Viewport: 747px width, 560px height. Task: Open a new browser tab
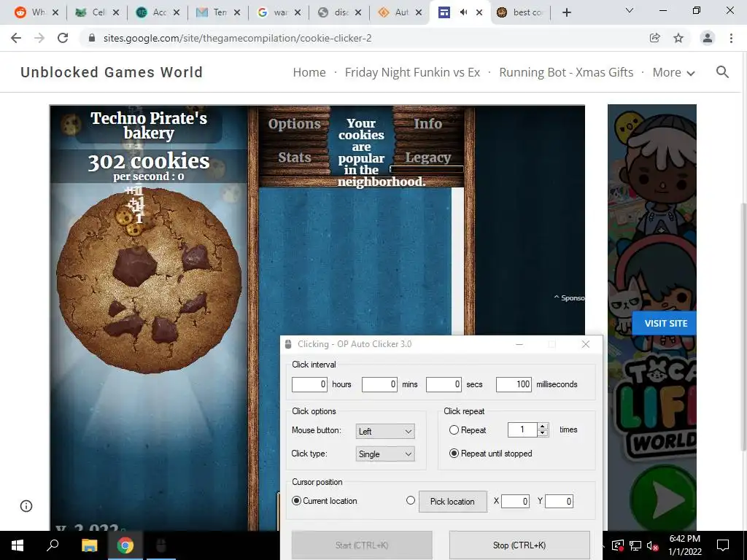pyautogui.click(x=566, y=13)
